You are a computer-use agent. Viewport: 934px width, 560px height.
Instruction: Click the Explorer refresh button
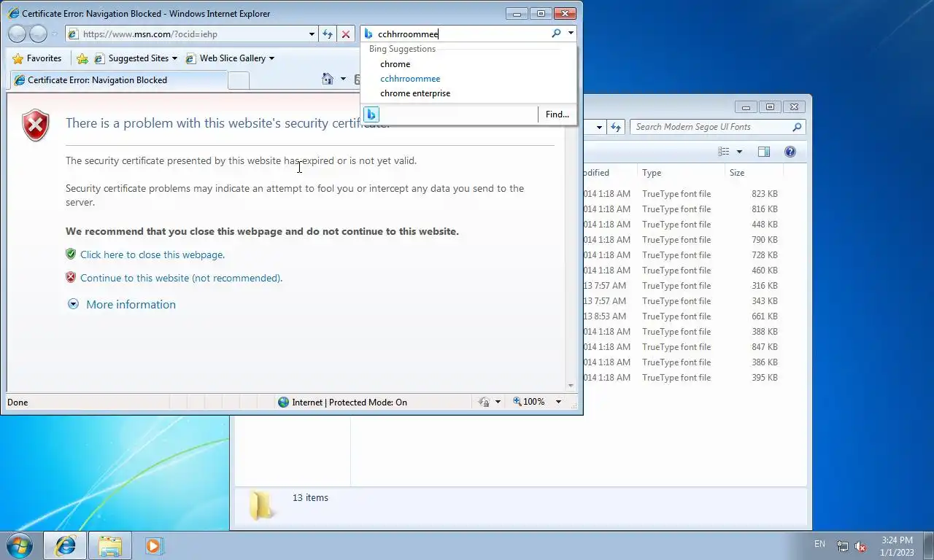pos(616,127)
